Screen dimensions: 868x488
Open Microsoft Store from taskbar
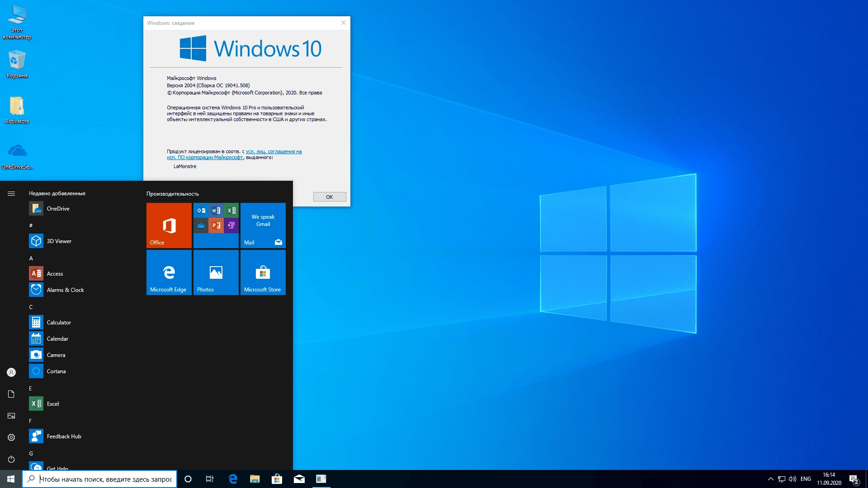click(x=277, y=479)
